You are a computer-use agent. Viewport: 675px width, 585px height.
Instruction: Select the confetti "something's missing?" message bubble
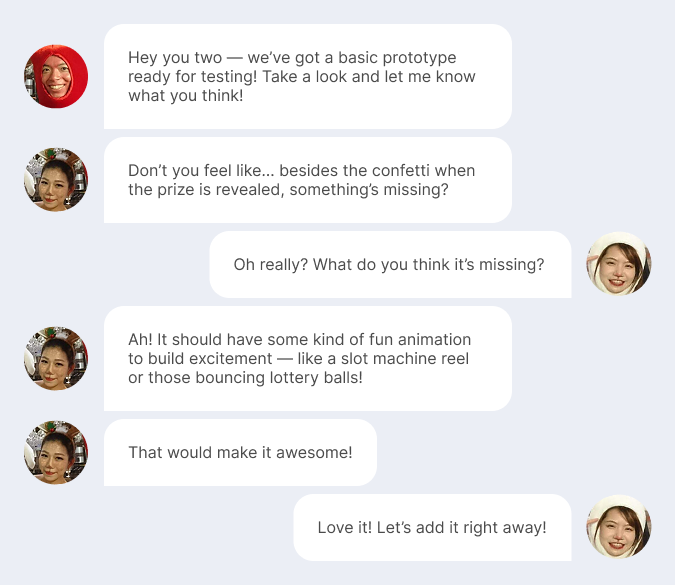[307, 180]
